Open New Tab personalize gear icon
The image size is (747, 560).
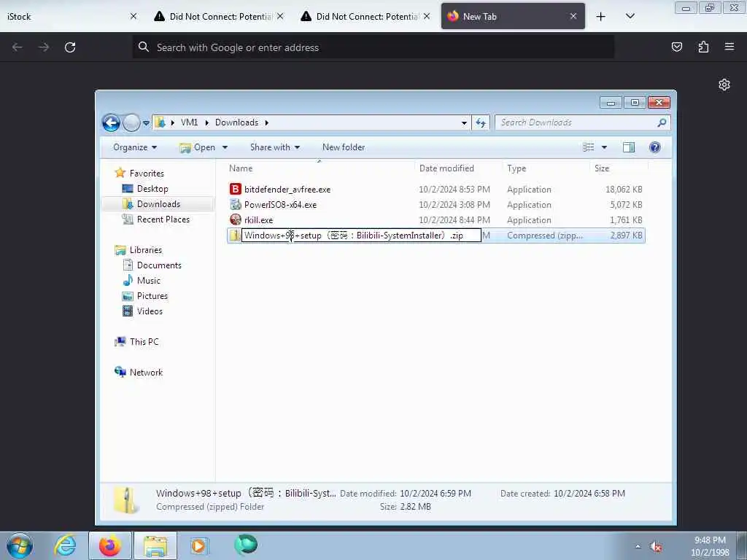point(724,85)
